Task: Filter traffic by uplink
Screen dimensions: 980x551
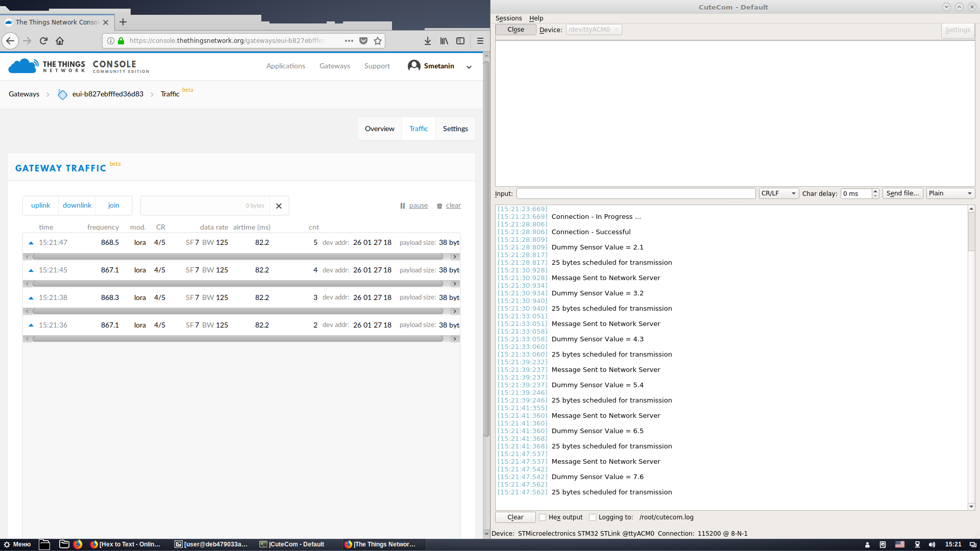Action: pyautogui.click(x=40, y=205)
